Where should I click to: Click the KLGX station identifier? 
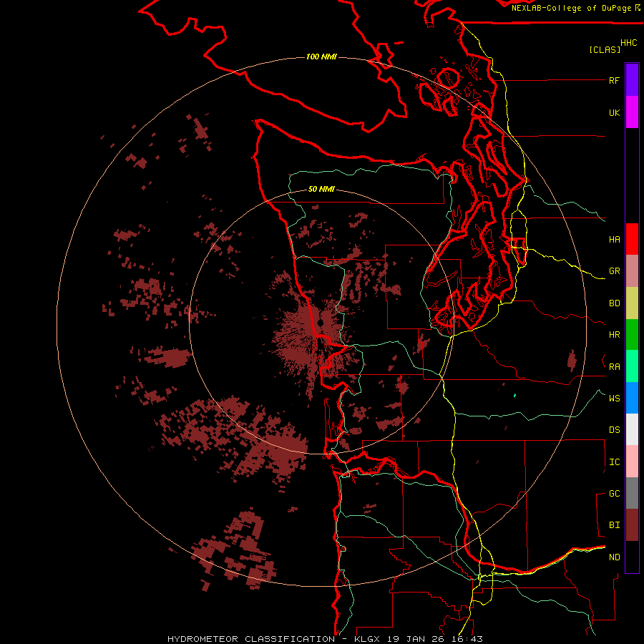tap(369, 639)
